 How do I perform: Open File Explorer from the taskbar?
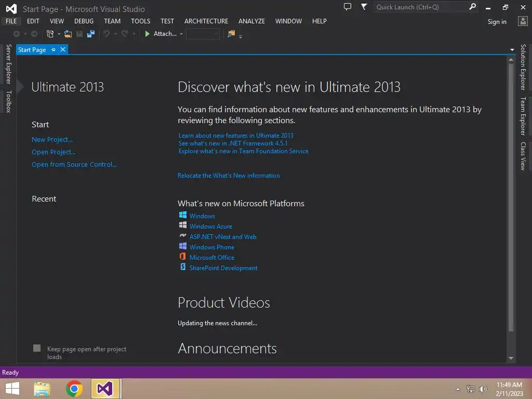coord(42,389)
